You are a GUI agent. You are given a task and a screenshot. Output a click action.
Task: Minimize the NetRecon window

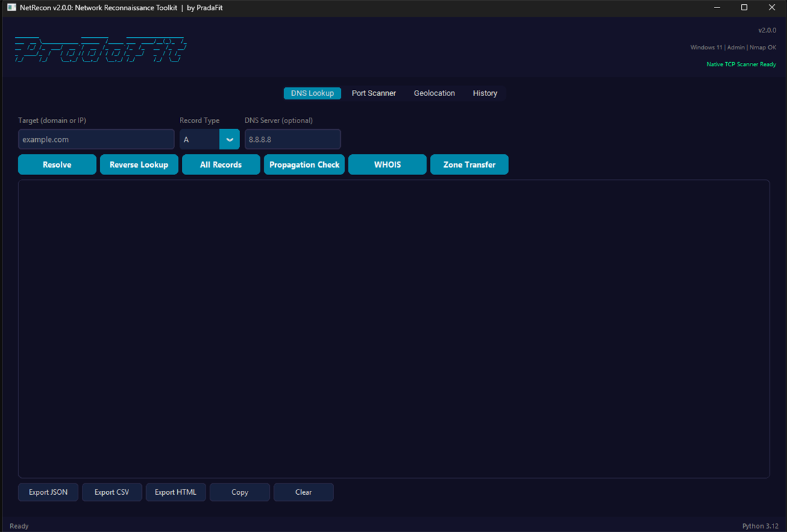[717, 7]
